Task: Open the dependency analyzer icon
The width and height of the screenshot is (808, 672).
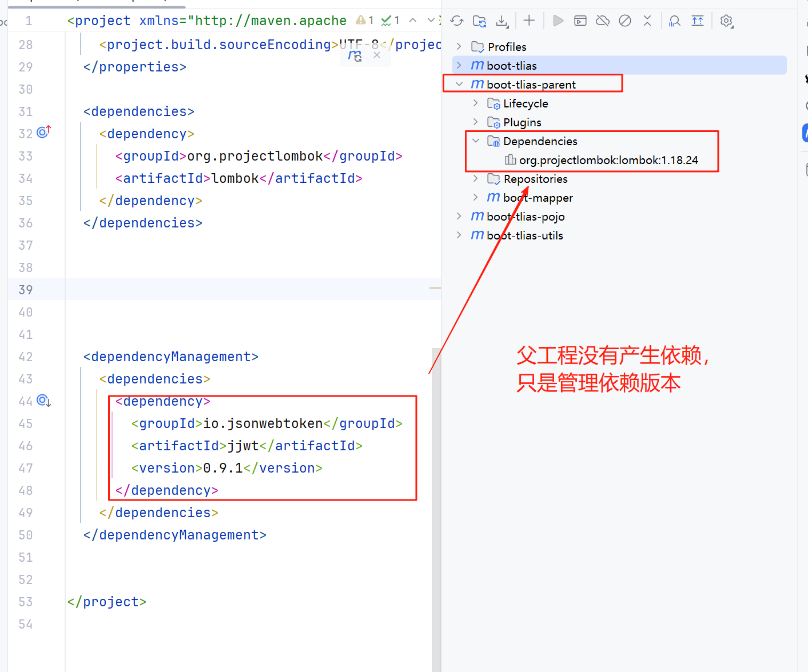Action: (x=675, y=21)
